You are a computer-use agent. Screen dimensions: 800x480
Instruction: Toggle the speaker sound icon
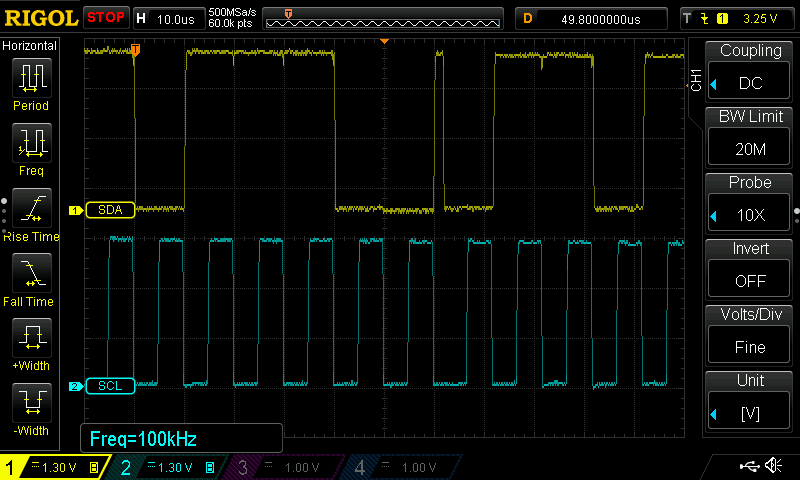point(773,466)
